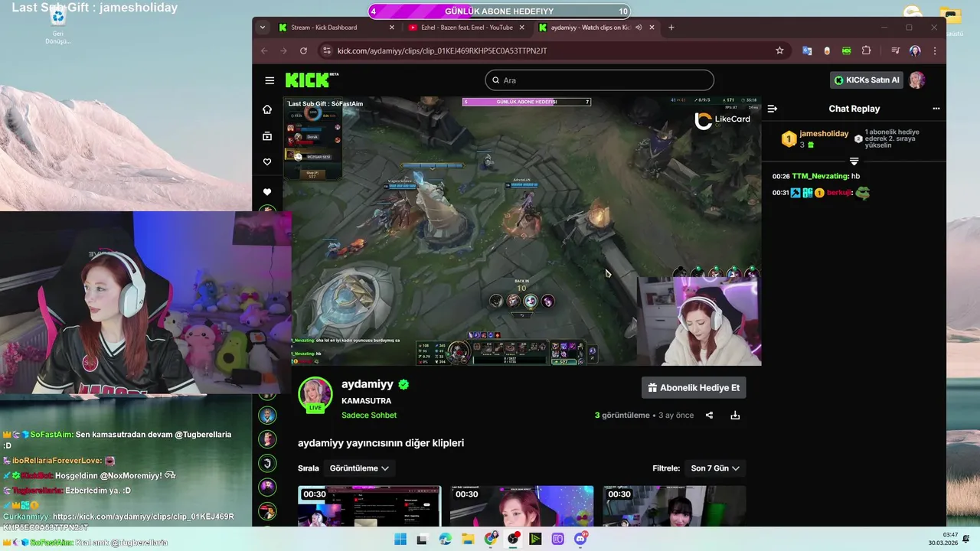Viewport: 980px width, 551px height.
Task: Click Abonelik Hediye Et button
Action: 694,388
